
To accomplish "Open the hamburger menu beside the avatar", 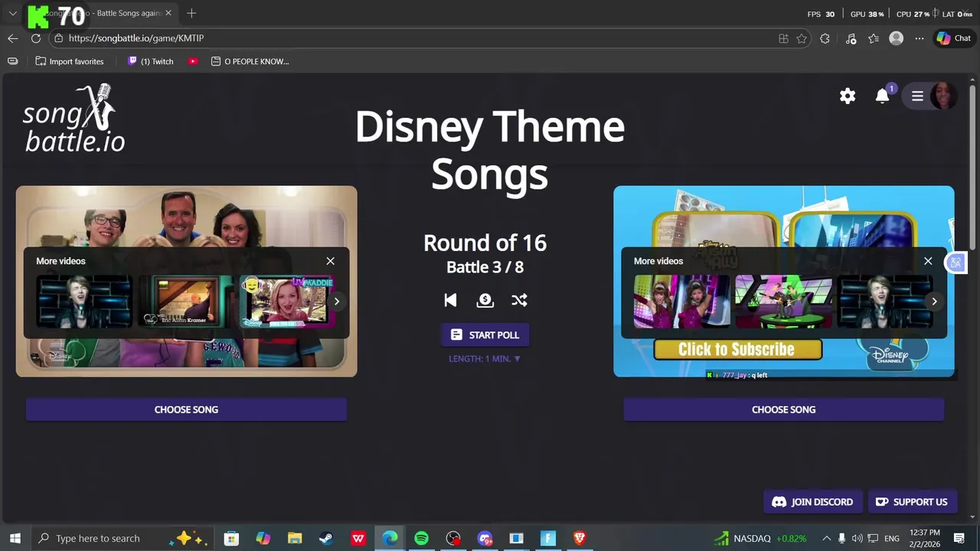I will [x=917, y=96].
